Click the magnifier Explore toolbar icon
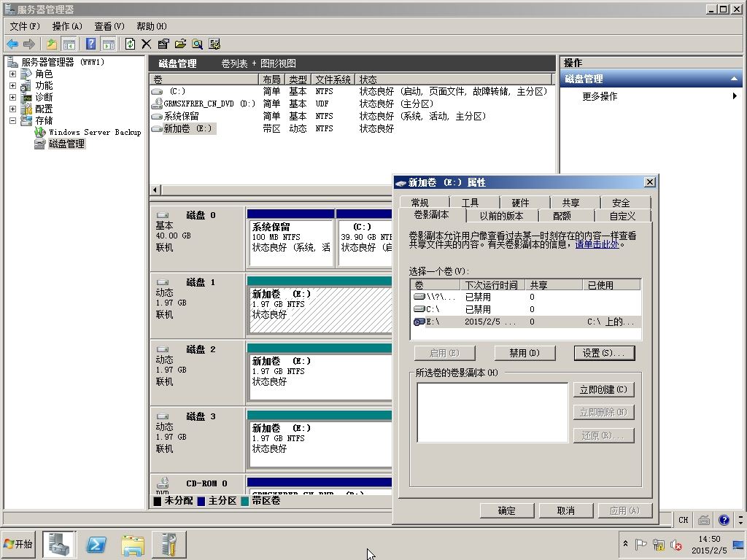This screenshot has height=560, width=747. tap(197, 44)
